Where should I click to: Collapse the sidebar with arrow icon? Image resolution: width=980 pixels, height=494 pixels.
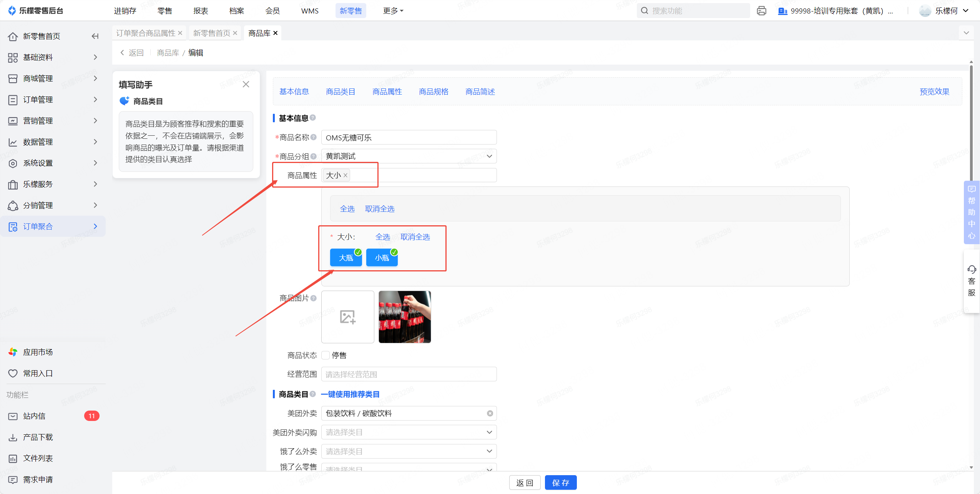click(x=95, y=36)
